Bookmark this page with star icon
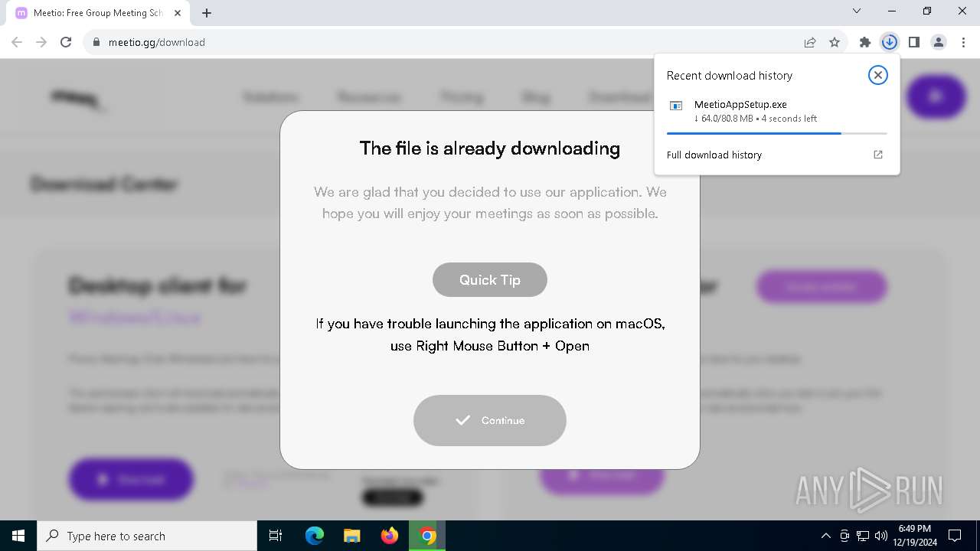The height and width of the screenshot is (551, 980). pos(835,42)
